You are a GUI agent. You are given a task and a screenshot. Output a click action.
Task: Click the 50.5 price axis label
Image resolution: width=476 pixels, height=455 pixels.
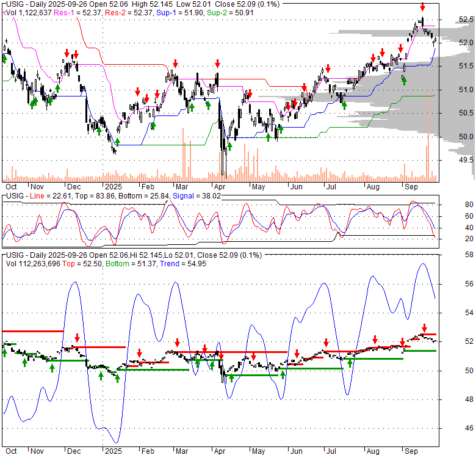click(x=466, y=113)
